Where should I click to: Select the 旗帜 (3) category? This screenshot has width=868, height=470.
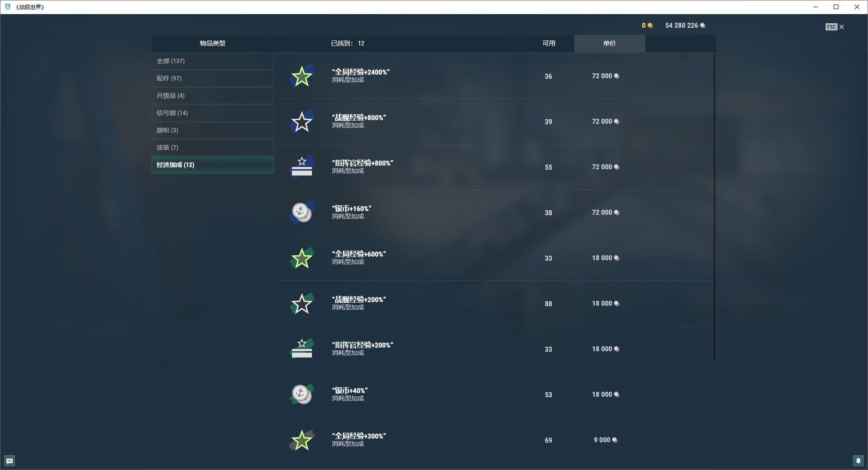click(x=212, y=130)
